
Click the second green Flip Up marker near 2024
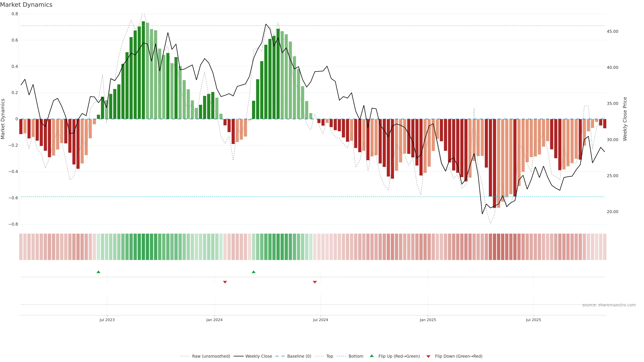pos(254,272)
